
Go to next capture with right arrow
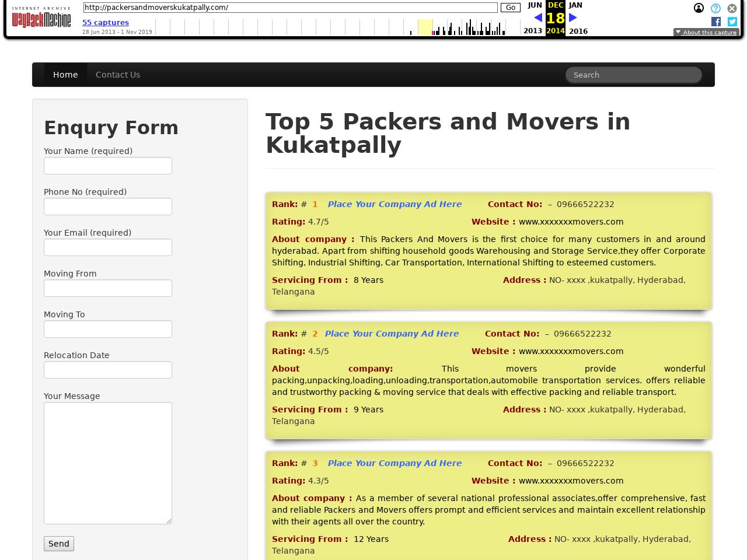coord(573,17)
